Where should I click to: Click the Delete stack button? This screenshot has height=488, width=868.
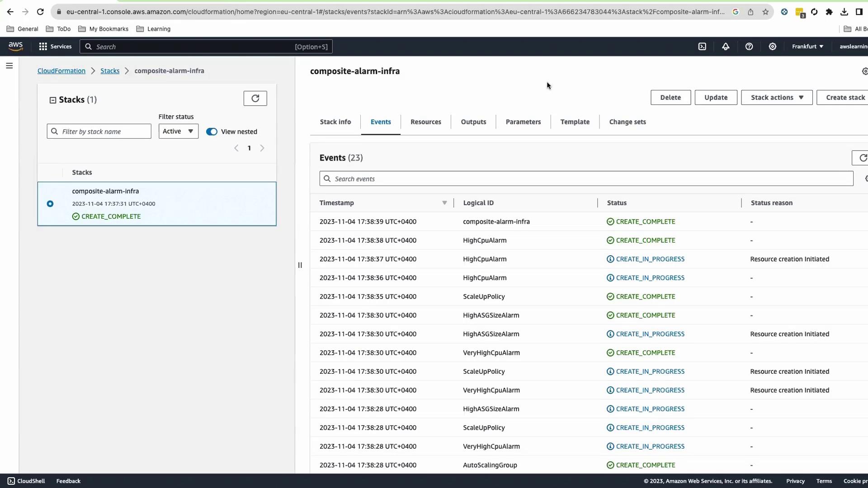670,98
